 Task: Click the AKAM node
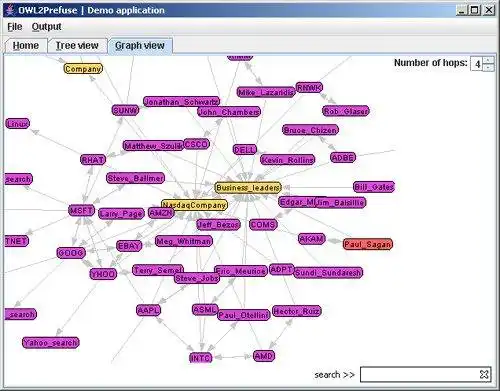coord(312,239)
